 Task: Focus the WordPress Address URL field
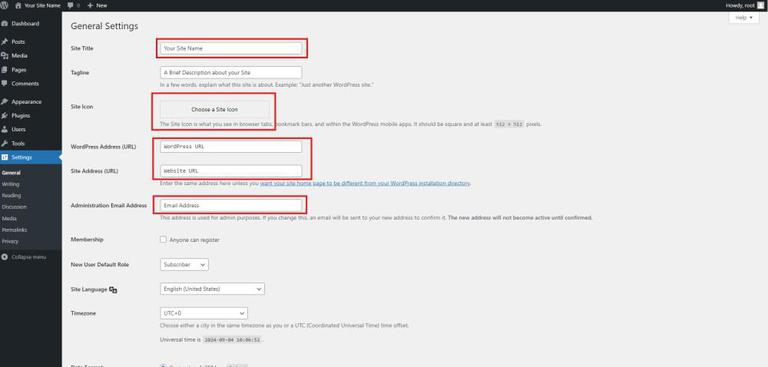tap(231, 147)
